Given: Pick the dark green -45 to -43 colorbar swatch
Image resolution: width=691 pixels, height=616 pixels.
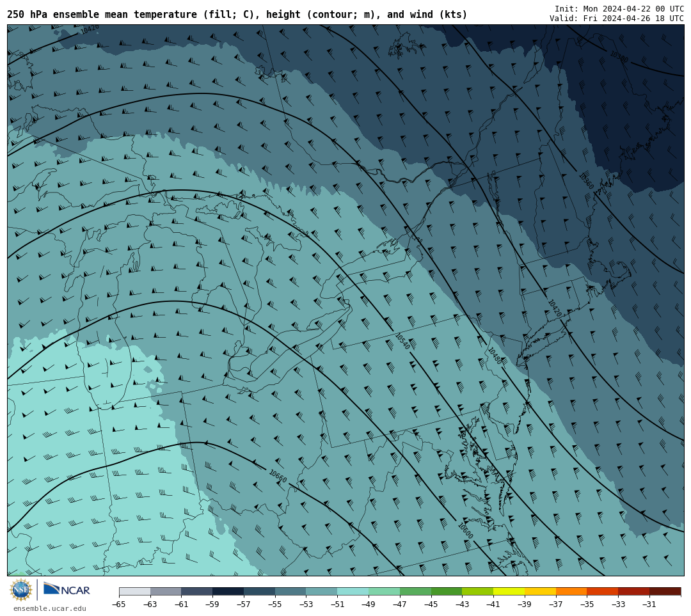Looking at the screenshot, I should 447,592.
